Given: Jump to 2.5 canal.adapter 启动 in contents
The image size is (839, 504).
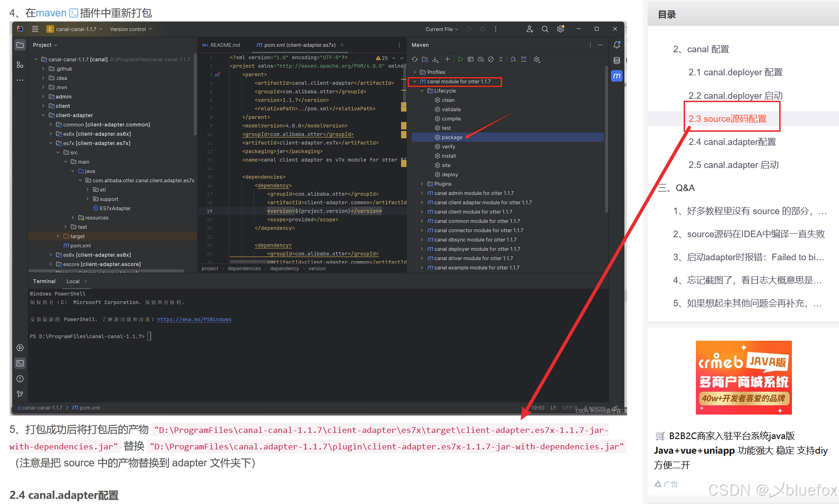Looking at the screenshot, I should [x=734, y=165].
